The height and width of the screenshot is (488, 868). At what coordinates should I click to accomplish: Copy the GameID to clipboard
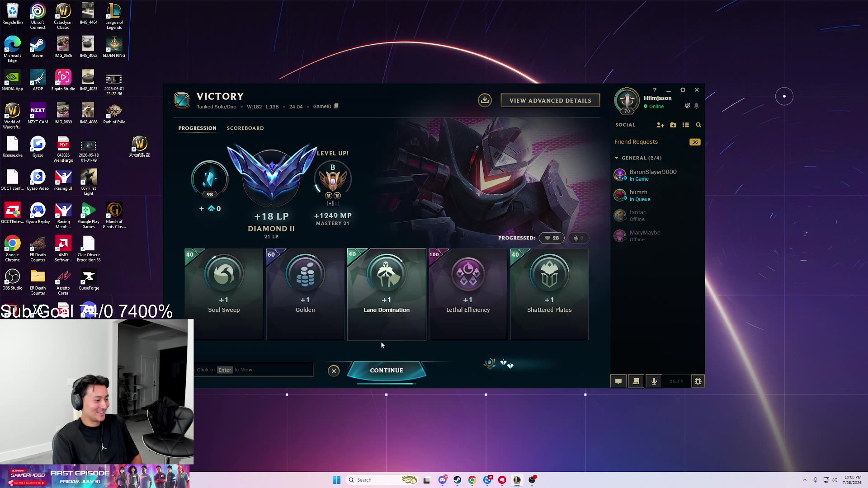[336, 106]
